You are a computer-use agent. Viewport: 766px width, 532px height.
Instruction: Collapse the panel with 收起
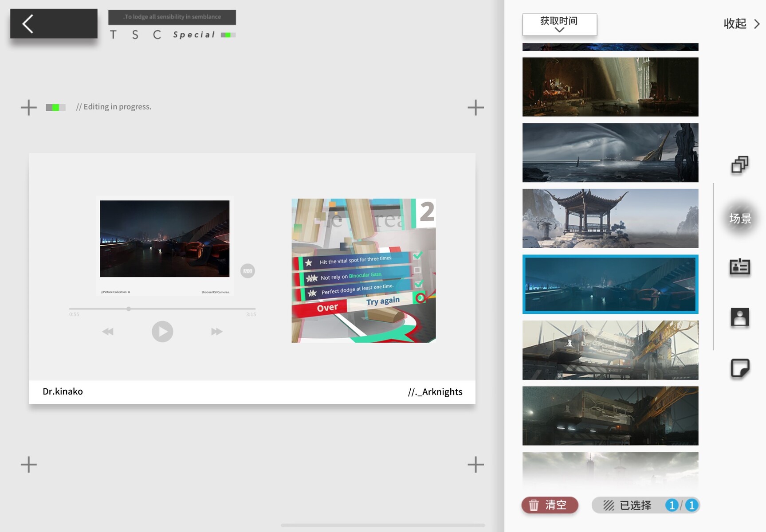coord(741,24)
